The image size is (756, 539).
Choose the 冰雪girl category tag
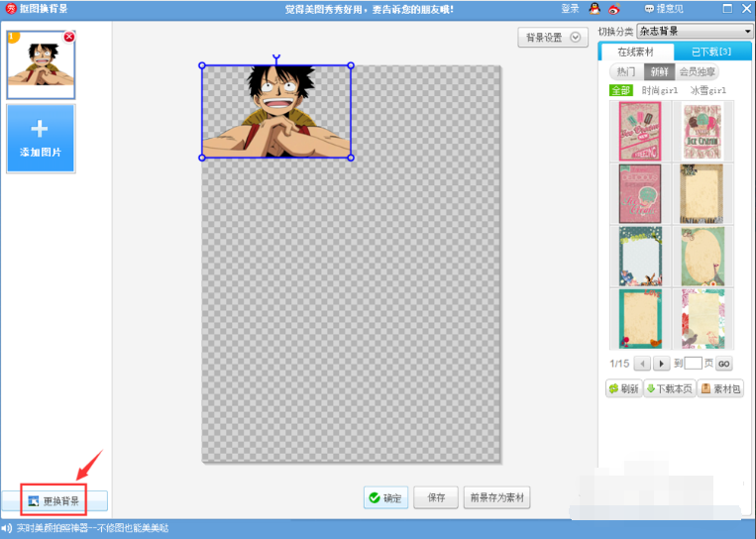pos(707,90)
